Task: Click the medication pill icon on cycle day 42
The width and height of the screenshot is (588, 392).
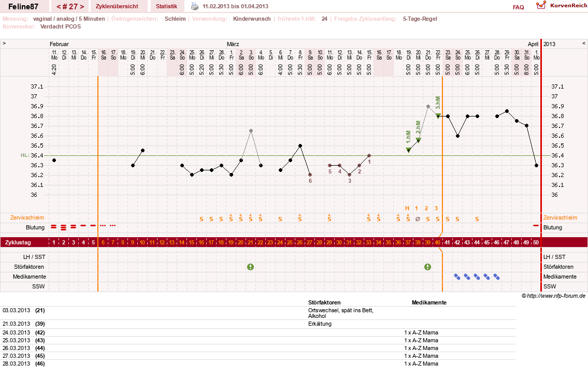Action: point(457,277)
